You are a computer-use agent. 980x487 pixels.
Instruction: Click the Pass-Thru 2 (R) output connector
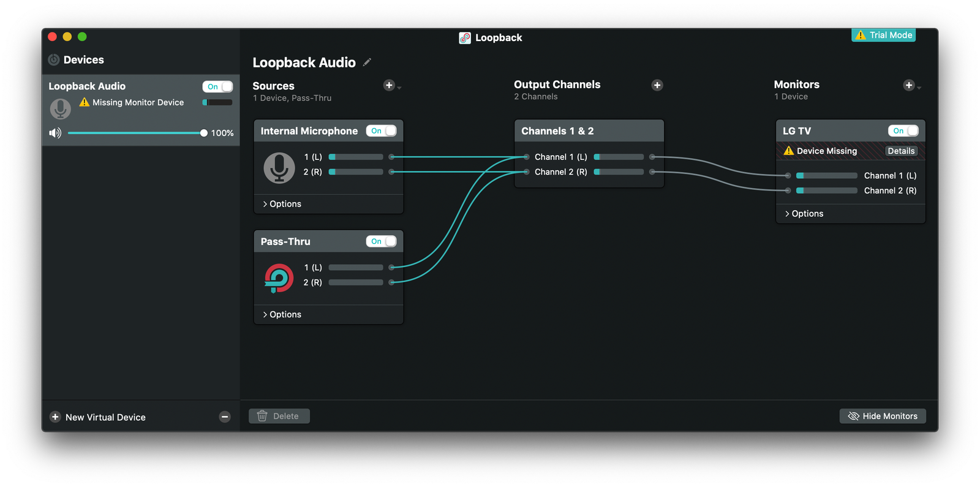(x=391, y=282)
